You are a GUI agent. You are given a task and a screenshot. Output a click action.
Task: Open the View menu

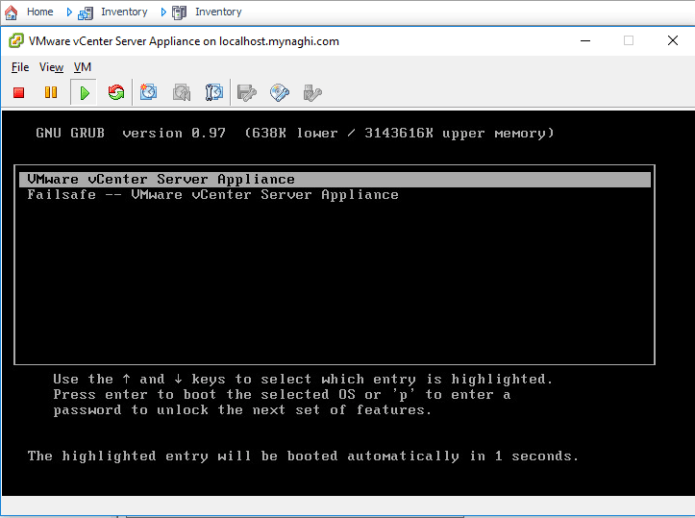[x=51, y=67]
